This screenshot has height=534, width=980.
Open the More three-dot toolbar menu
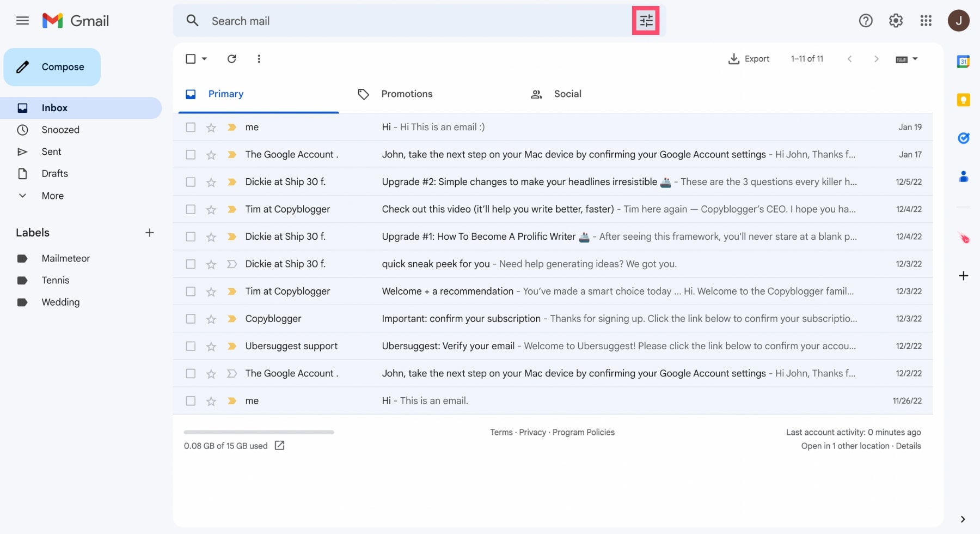click(x=259, y=58)
